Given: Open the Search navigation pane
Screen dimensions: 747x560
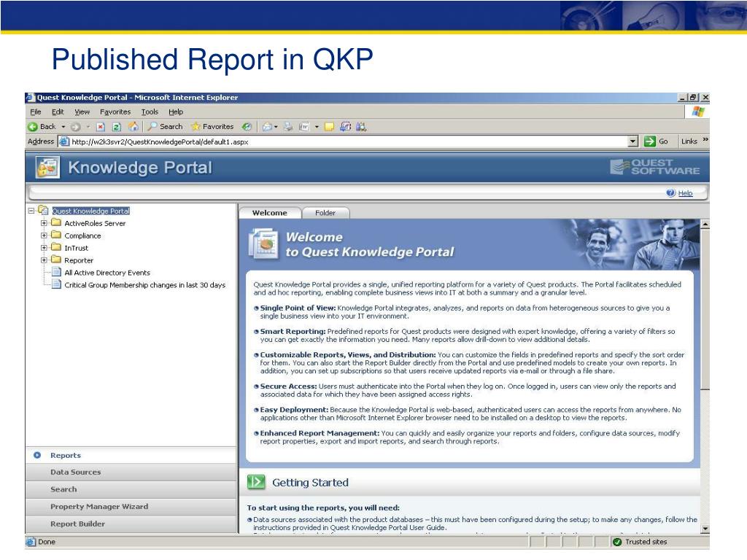Looking at the screenshot, I should click(131, 489).
